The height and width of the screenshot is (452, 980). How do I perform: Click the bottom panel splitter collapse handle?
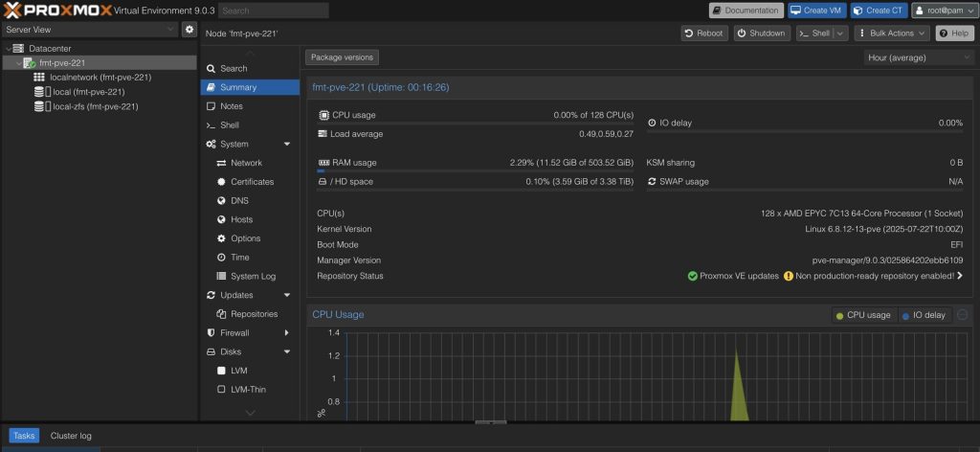(490, 422)
